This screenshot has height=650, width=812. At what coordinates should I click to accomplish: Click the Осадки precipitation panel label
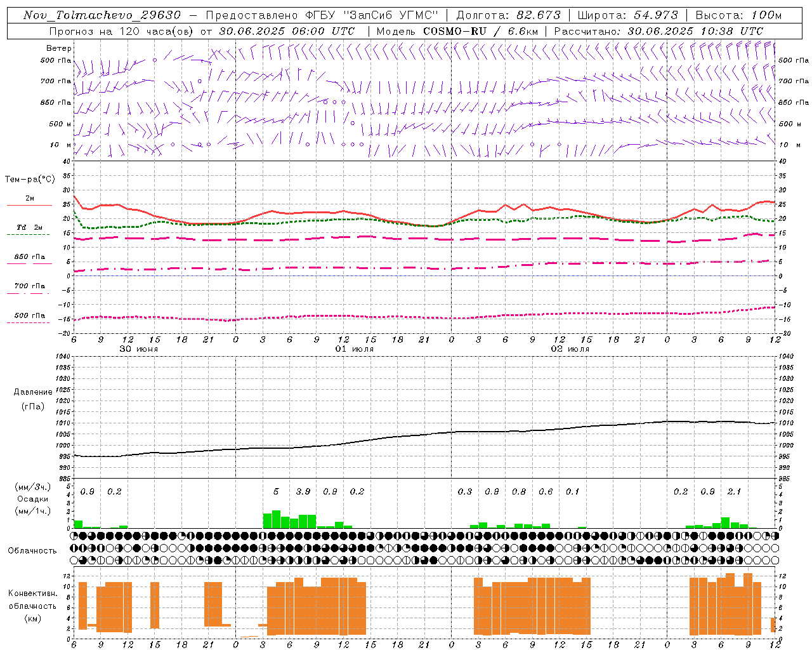pos(33,499)
